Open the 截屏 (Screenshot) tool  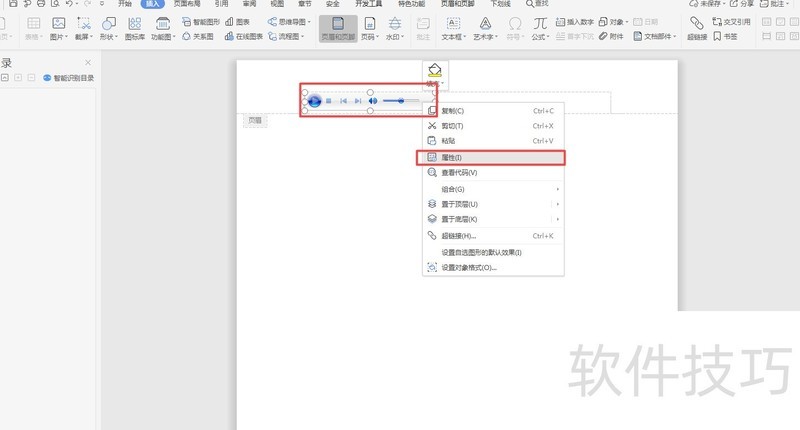(84, 29)
